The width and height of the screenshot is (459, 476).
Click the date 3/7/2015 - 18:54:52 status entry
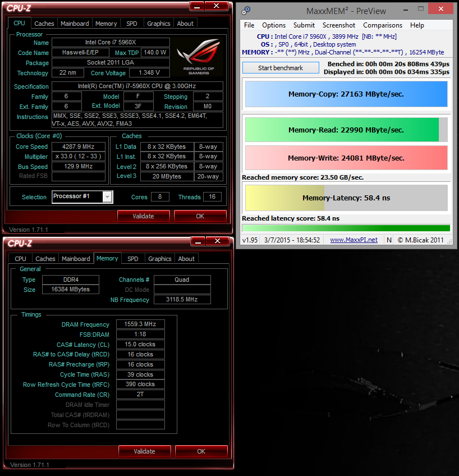(292, 240)
